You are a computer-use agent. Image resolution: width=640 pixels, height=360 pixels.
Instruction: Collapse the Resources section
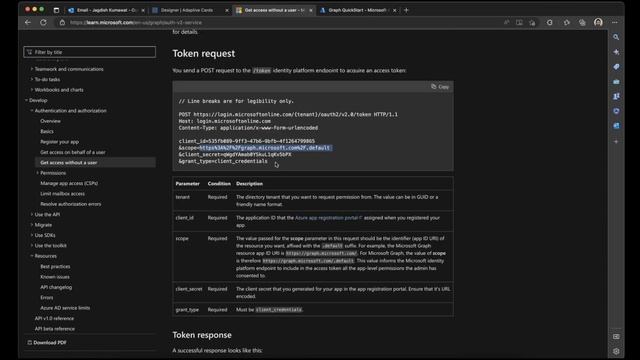pos(32,256)
